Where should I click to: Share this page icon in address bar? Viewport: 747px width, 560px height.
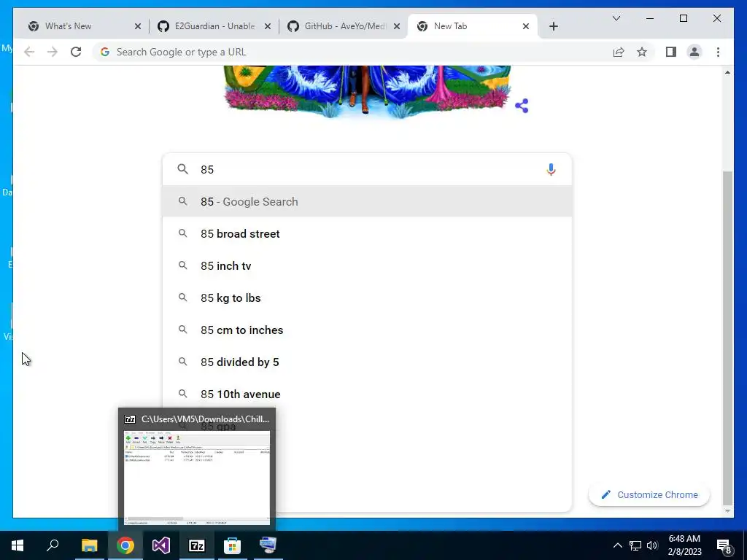[619, 52]
